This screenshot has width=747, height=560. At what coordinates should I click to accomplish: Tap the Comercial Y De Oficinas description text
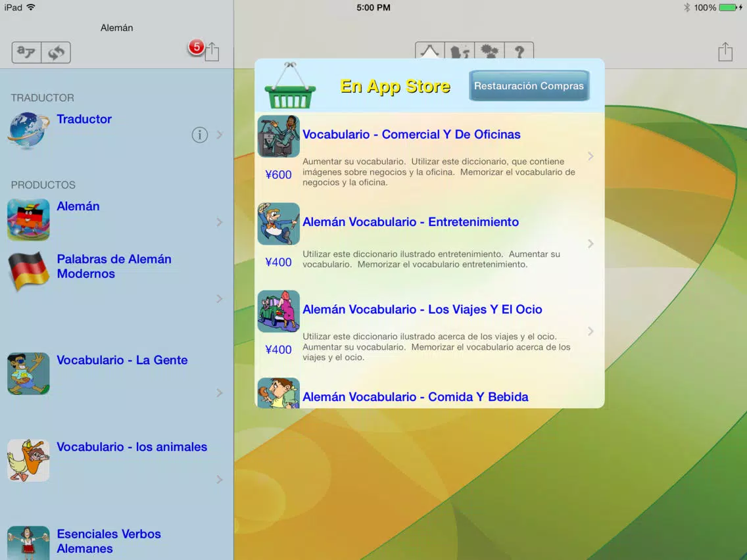click(439, 172)
